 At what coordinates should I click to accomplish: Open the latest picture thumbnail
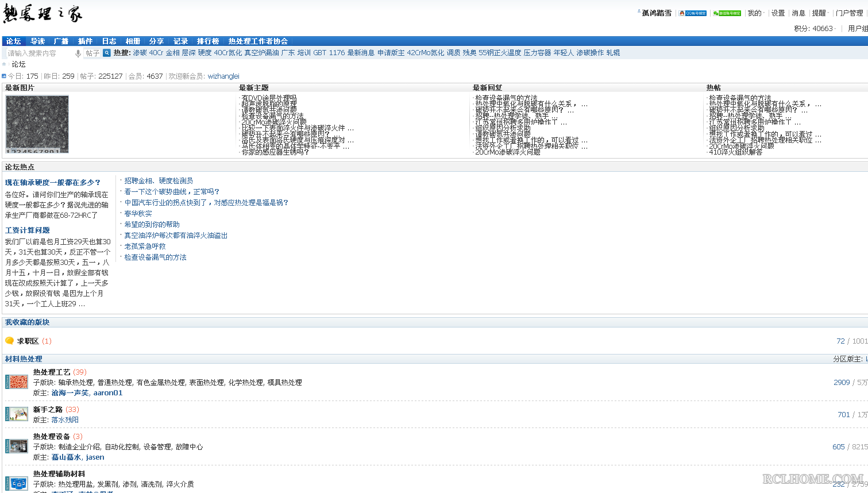click(x=37, y=124)
